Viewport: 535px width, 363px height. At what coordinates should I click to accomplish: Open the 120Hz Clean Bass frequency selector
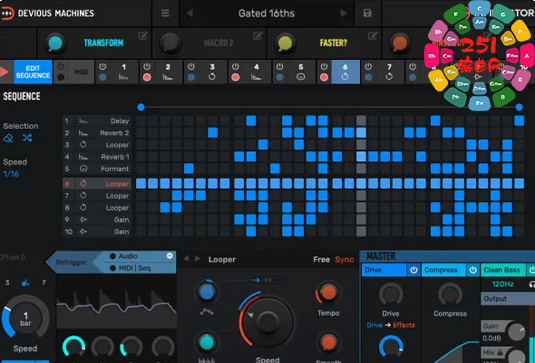pos(503,284)
